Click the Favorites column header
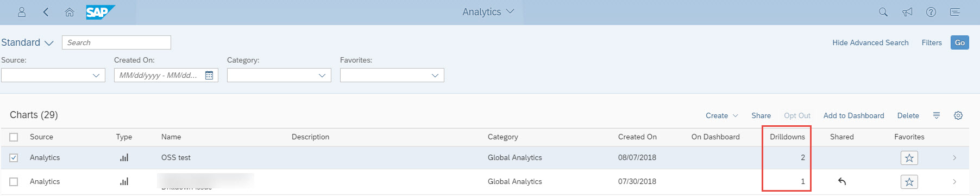 click(909, 137)
